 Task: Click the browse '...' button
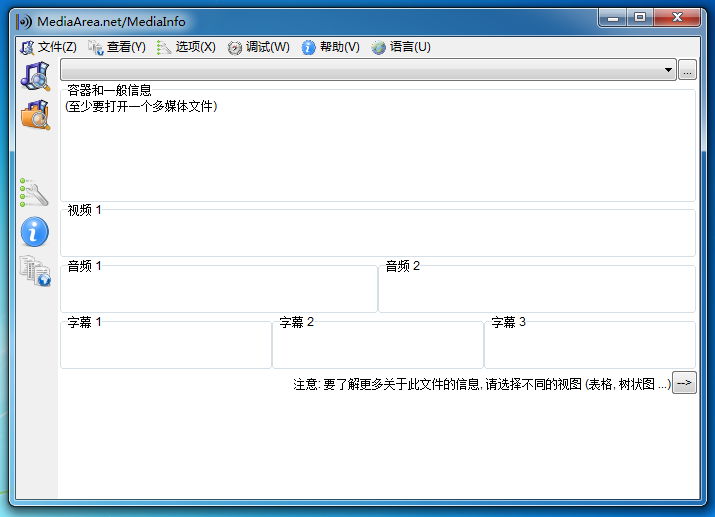(687, 70)
